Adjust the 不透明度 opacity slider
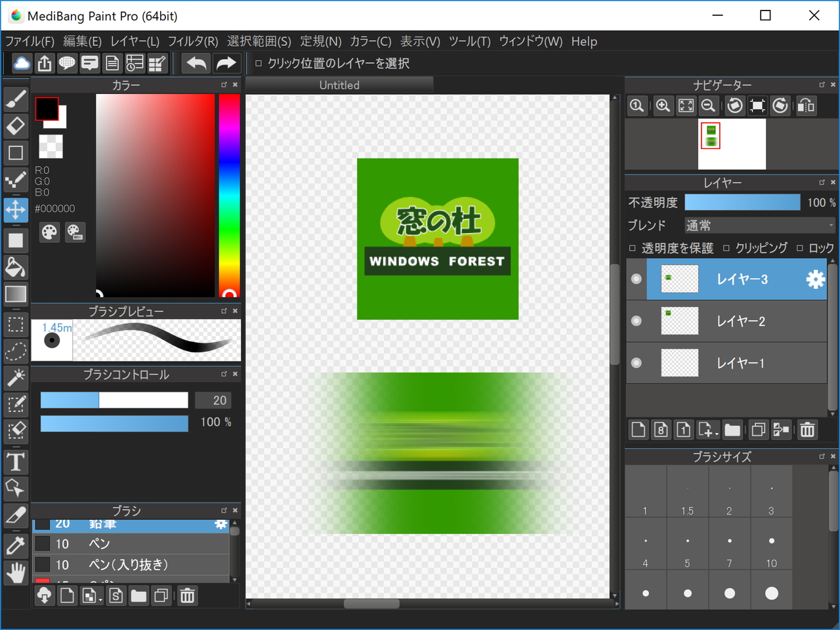 (742, 201)
